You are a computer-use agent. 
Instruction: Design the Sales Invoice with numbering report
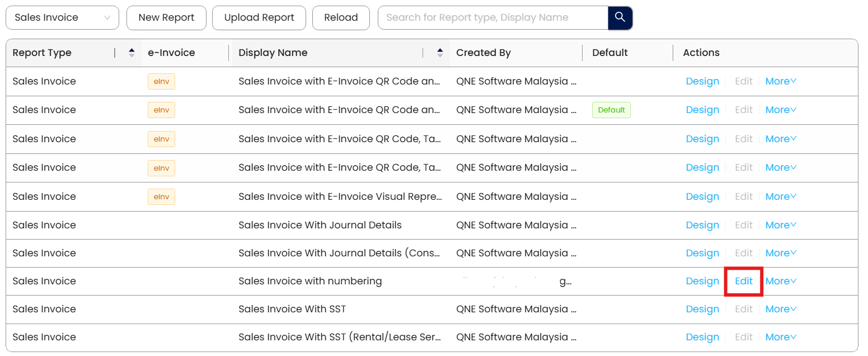(702, 281)
